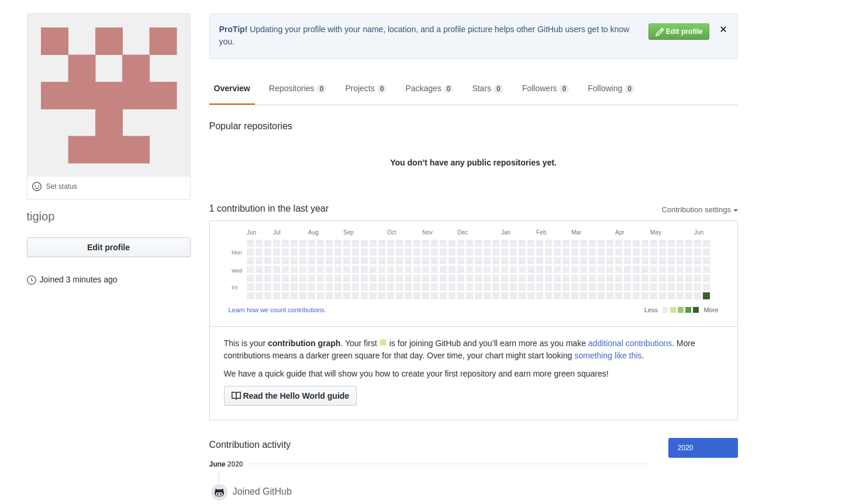Screen dimensions: 859x504
Task: Click the book icon in Hello World button
Action: pos(236,396)
